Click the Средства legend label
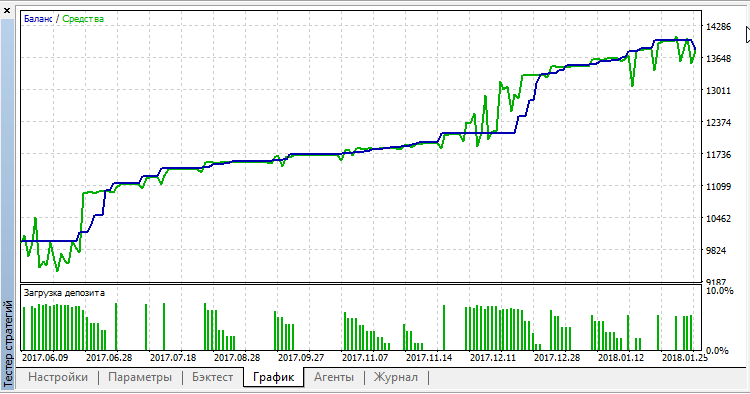Screen dimensions: 750x394 83,19
